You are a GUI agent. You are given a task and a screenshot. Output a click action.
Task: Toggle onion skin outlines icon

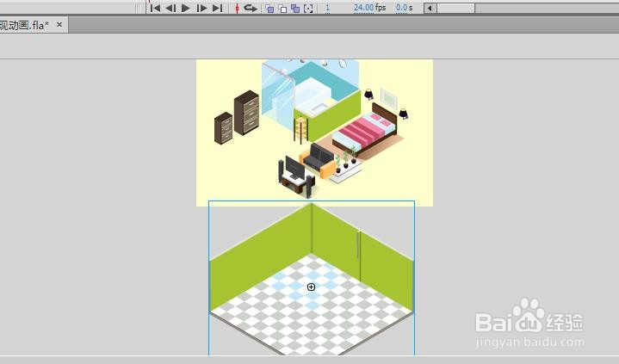[x=282, y=9]
